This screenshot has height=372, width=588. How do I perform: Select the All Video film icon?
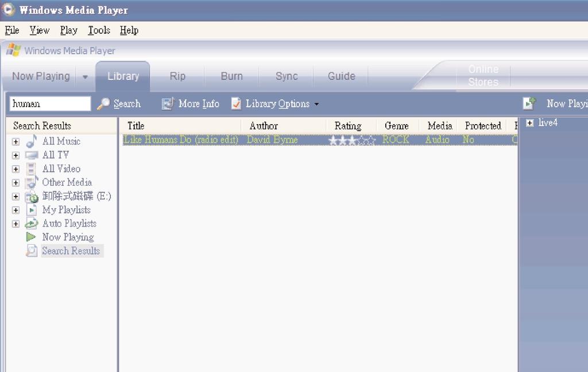pos(32,169)
